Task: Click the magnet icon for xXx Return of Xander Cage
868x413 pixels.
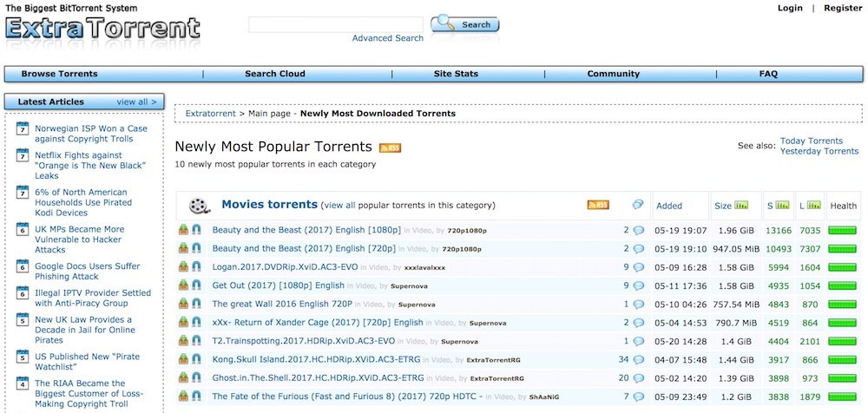Action: click(196, 323)
